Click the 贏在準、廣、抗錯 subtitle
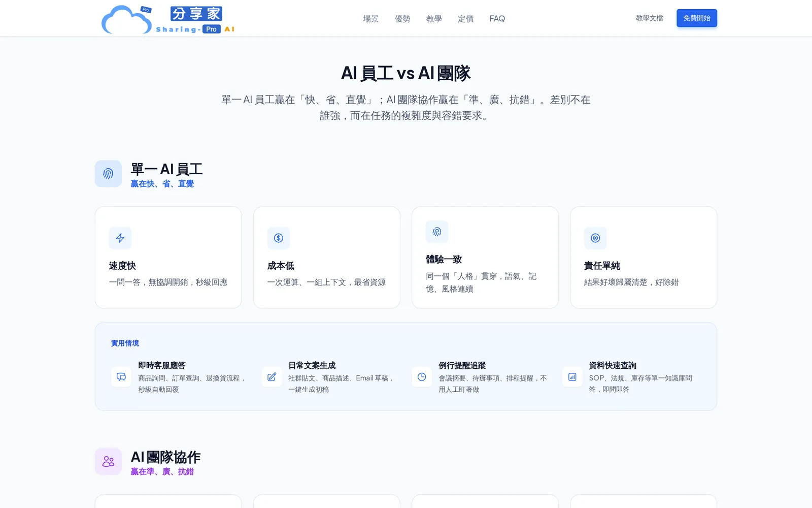 click(x=162, y=472)
